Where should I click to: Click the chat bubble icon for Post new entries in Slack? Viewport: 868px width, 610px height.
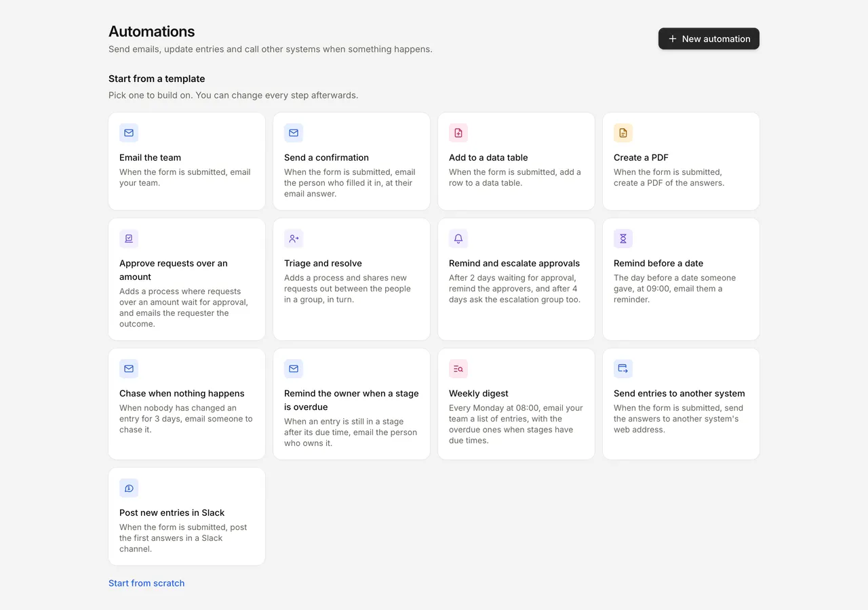click(x=129, y=488)
